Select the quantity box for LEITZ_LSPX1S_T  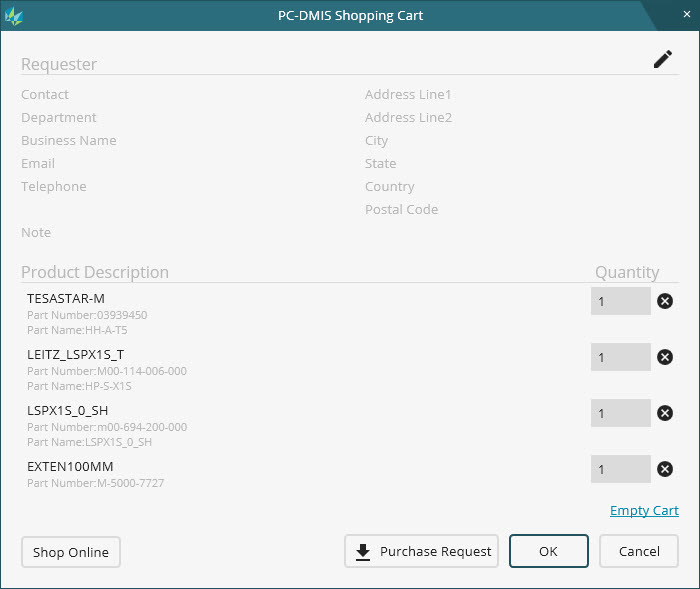620,357
